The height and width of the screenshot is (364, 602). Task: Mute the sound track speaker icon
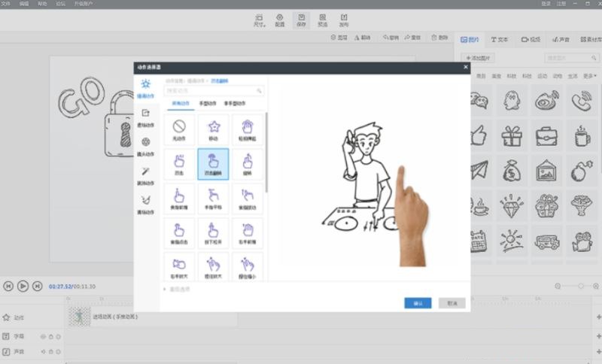point(43,351)
